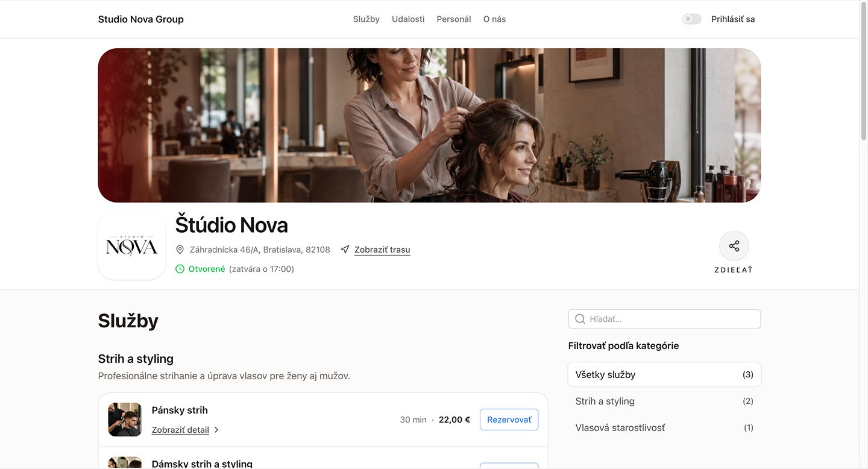
Task: Click the closing time text (zatvára o 17:00)
Action: pos(262,269)
